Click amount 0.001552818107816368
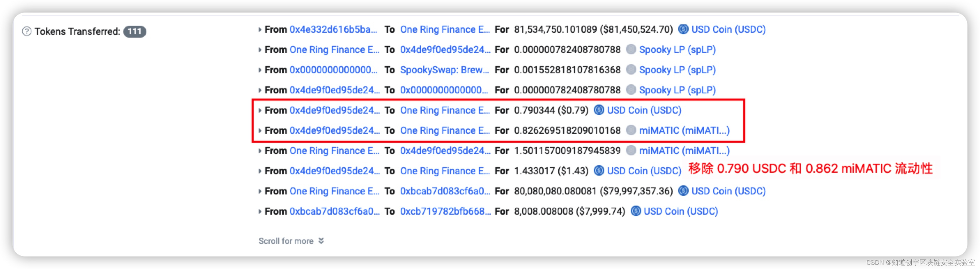The height and width of the screenshot is (269, 980). (x=567, y=70)
